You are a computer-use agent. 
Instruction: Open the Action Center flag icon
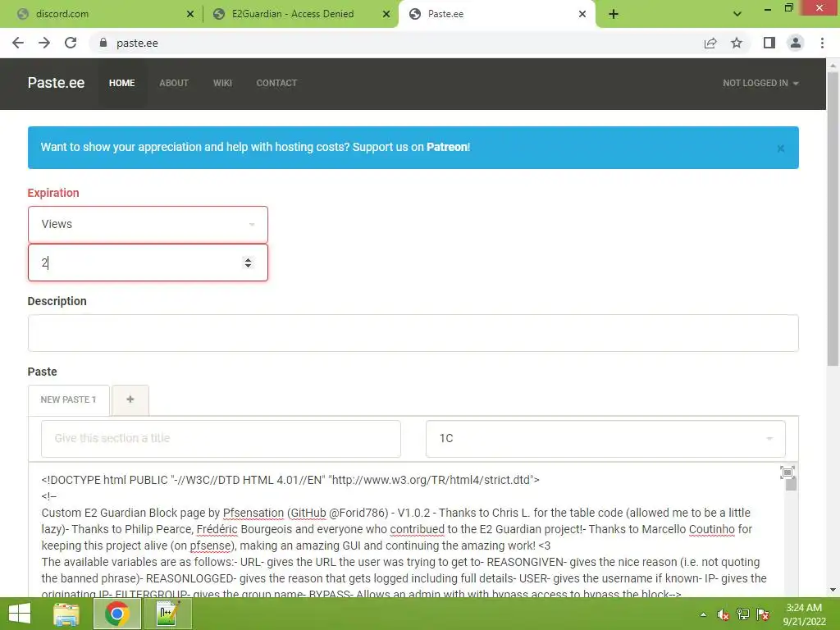pyautogui.click(x=763, y=614)
